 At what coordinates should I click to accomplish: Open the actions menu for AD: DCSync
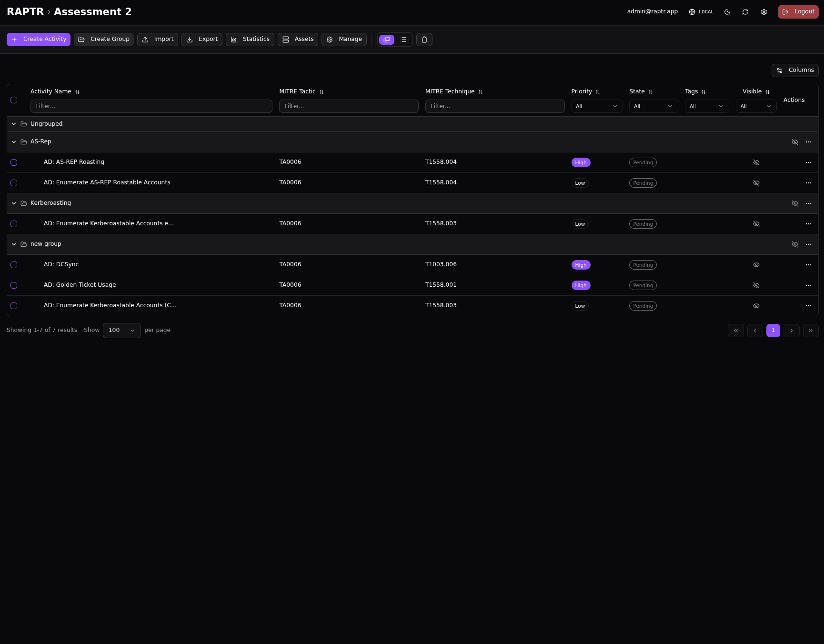pyautogui.click(x=808, y=264)
